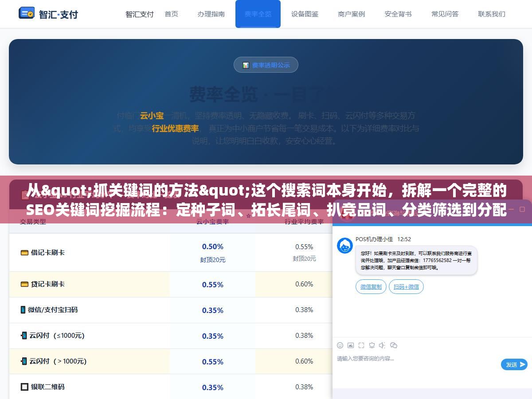This screenshot has width=532, height=399.
Task: Click the screenshot capture icon in chat
Action: point(361,345)
